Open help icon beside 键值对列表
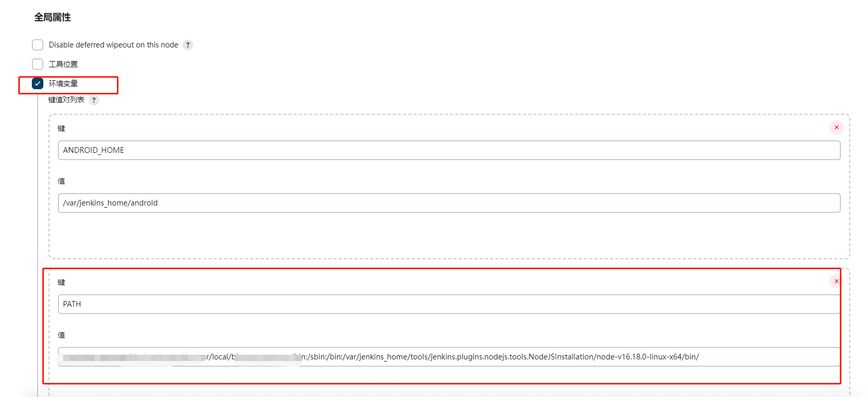868x397 pixels. coord(93,100)
